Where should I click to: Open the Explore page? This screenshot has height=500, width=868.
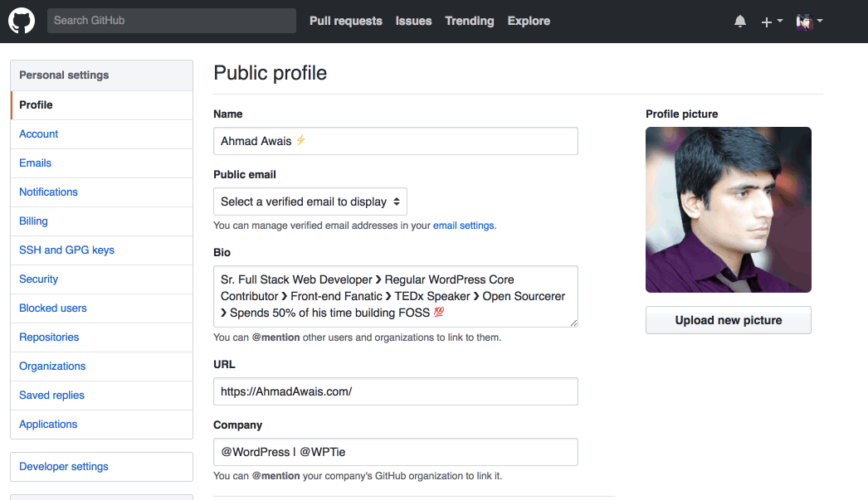(x=529, y=21)
